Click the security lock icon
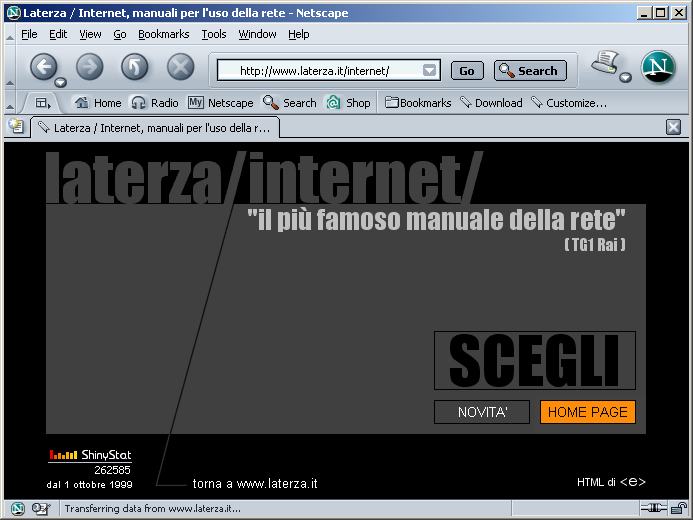693x520 pixels. point(678,509)
